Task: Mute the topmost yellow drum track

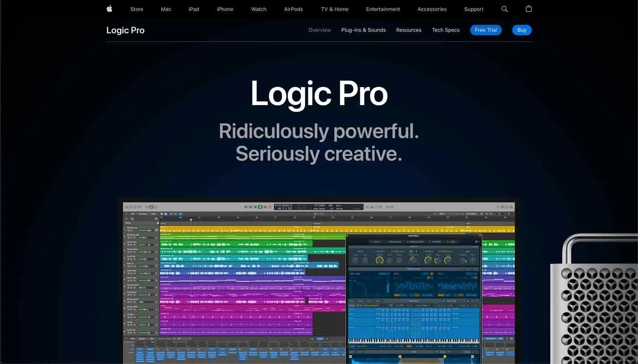Action: click(128, 231)
